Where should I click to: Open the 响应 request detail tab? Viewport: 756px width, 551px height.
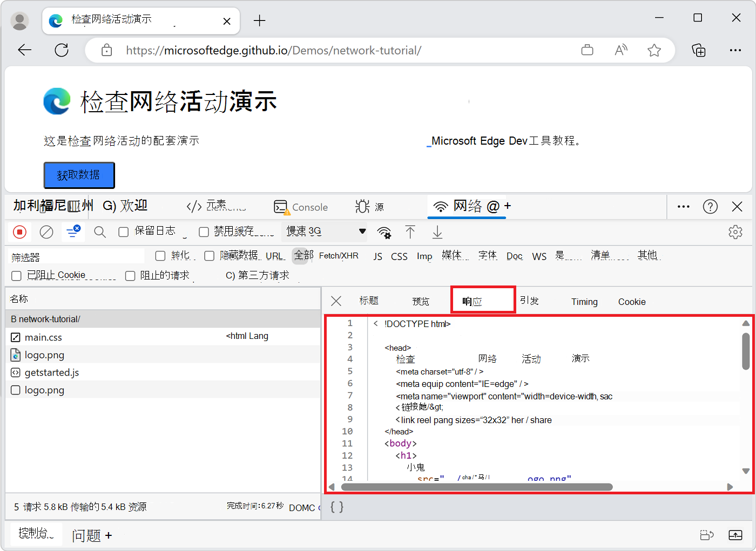tap(483, 301)
